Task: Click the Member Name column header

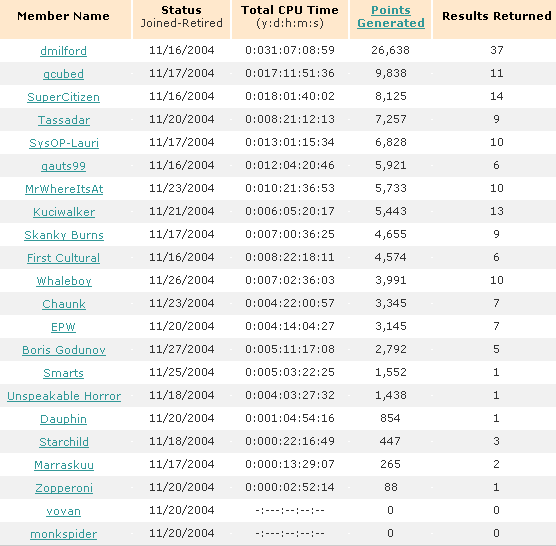Action: 63,16
